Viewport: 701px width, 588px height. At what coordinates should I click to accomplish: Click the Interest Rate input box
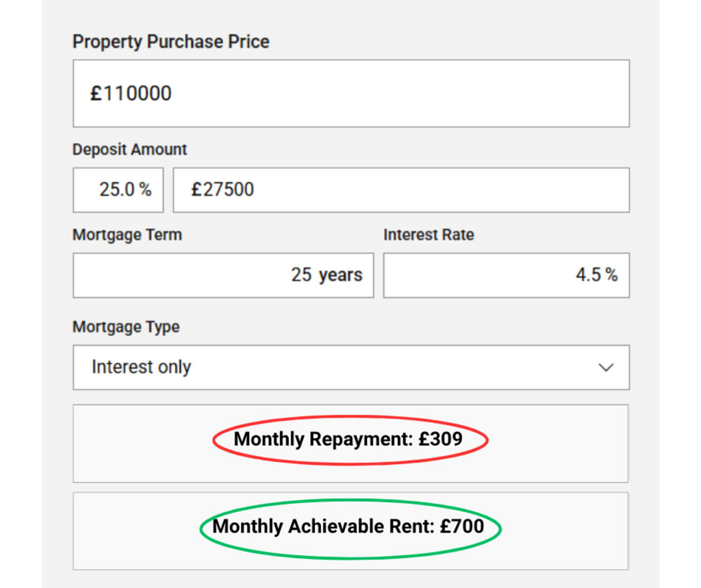[x=505, y=275]
